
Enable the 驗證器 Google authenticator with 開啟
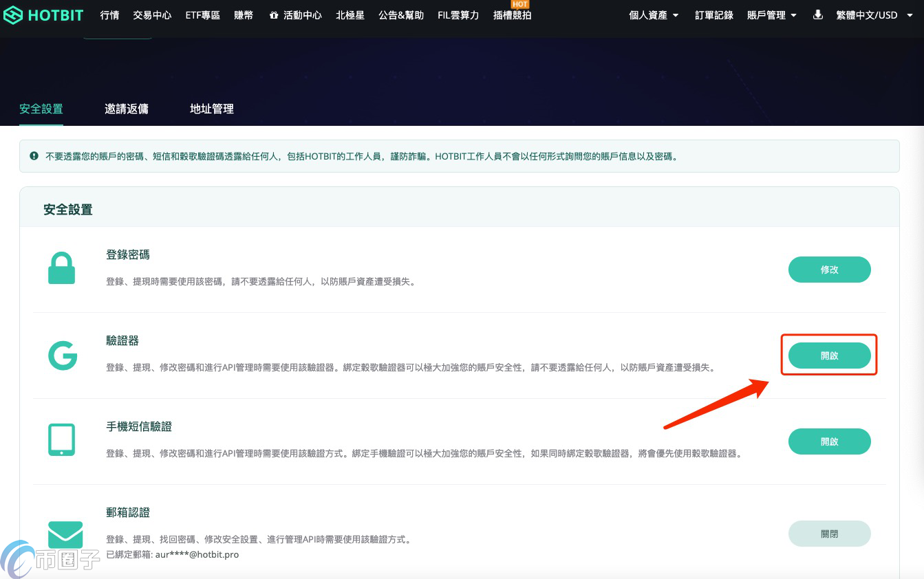(829, 356)
